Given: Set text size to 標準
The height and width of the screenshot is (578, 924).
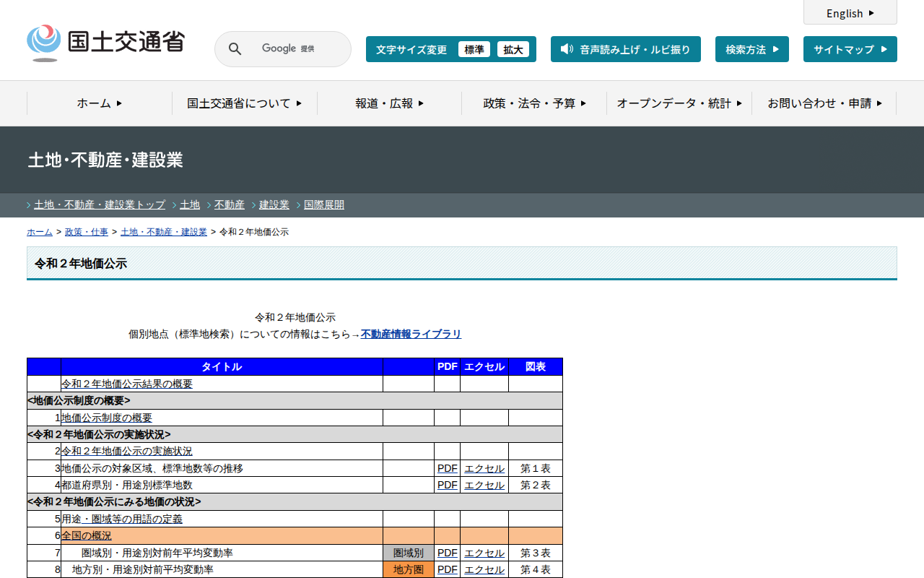Looking at the screenshot, I should tap(474, 49).
